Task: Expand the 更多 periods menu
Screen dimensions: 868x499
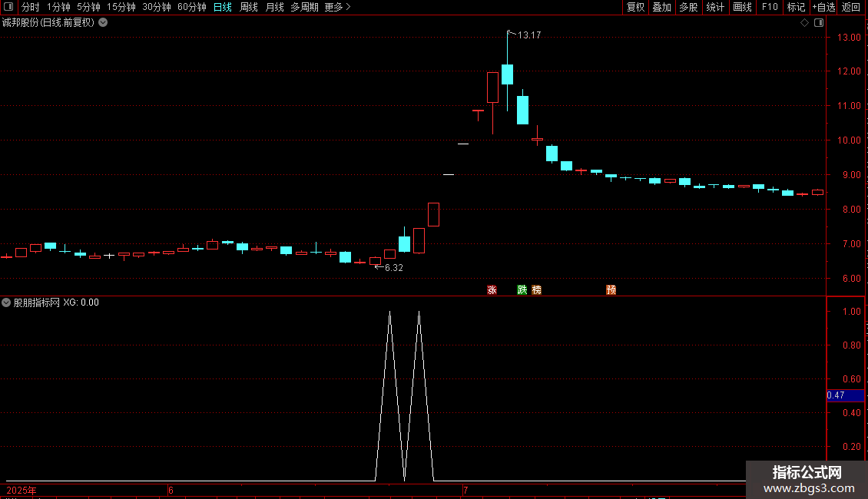Action: point(337,7)
